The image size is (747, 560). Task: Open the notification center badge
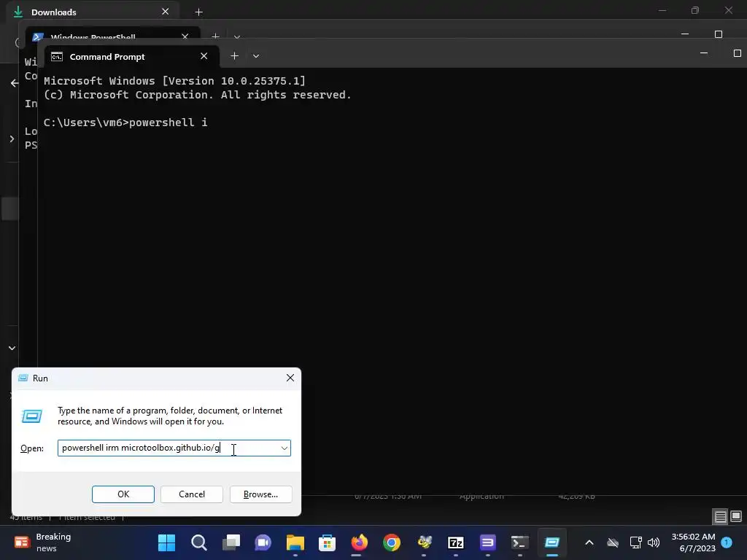pyautogui.click(x=727, y=542)
